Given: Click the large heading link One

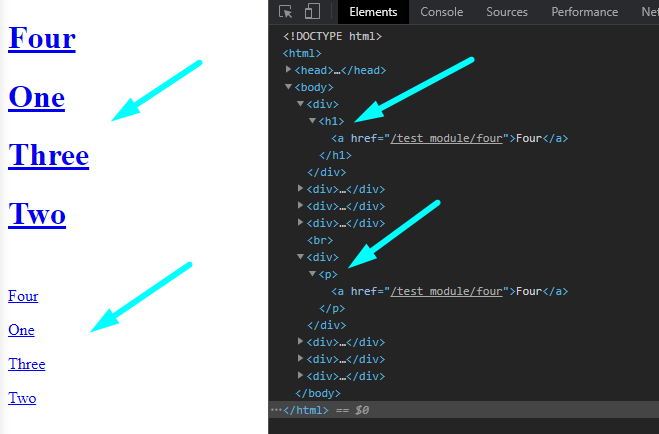Looking at the screenshot, I should pos(36,98).
